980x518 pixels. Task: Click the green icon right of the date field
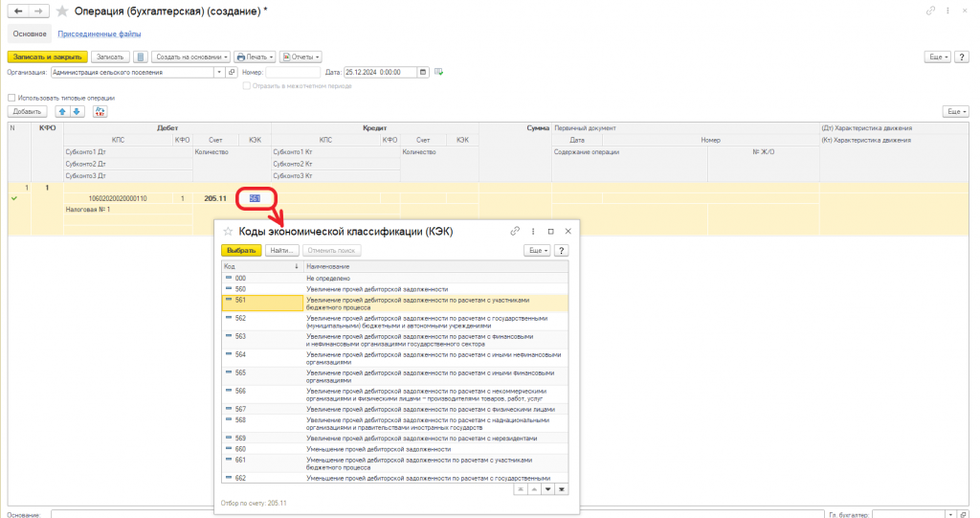coord(438,72)
